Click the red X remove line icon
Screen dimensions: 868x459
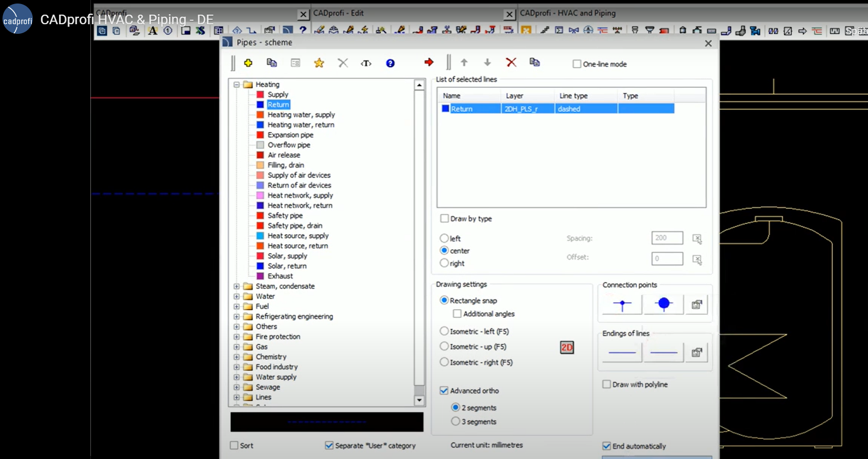[x=511, y=62]
